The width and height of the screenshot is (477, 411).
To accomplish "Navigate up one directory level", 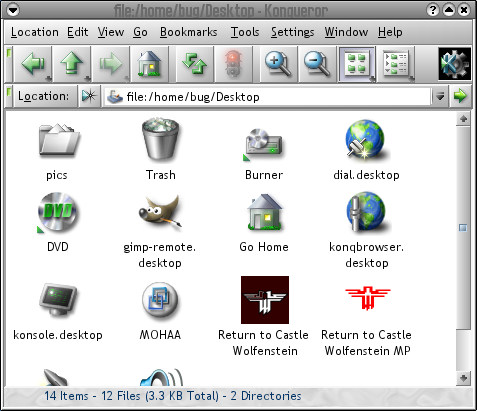I will click(x=72, y=64).
